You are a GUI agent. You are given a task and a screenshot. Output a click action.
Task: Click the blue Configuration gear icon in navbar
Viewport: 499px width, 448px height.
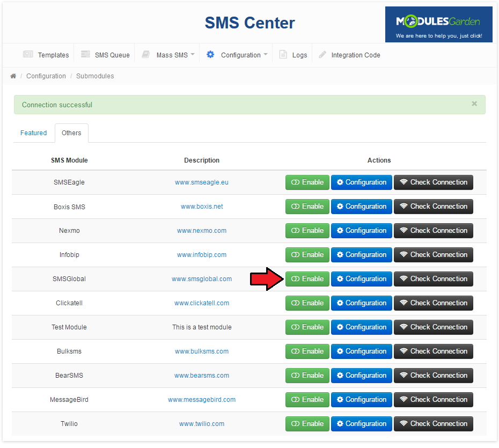(210, 54)
